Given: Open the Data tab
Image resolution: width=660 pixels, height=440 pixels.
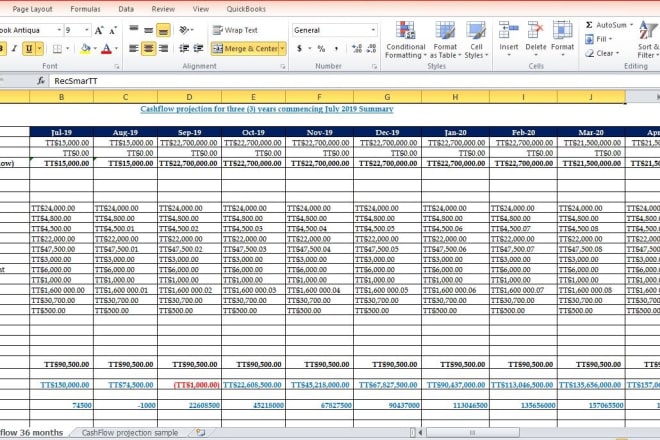Looking at the screenshot, I should tap(126, 9).
